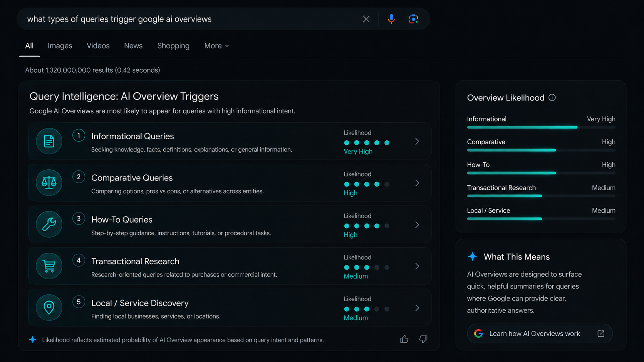Open Google Lens image search icon

click(413, 19)
